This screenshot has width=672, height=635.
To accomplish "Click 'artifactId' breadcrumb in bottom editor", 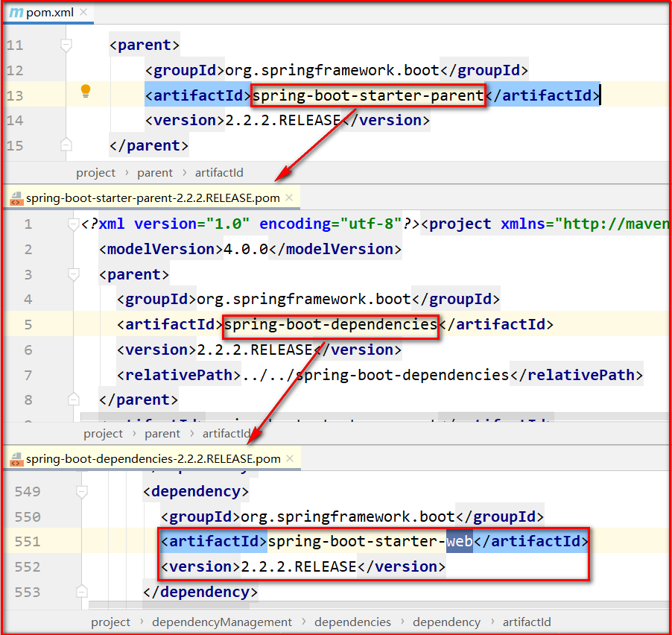I will tap(527, 622).
